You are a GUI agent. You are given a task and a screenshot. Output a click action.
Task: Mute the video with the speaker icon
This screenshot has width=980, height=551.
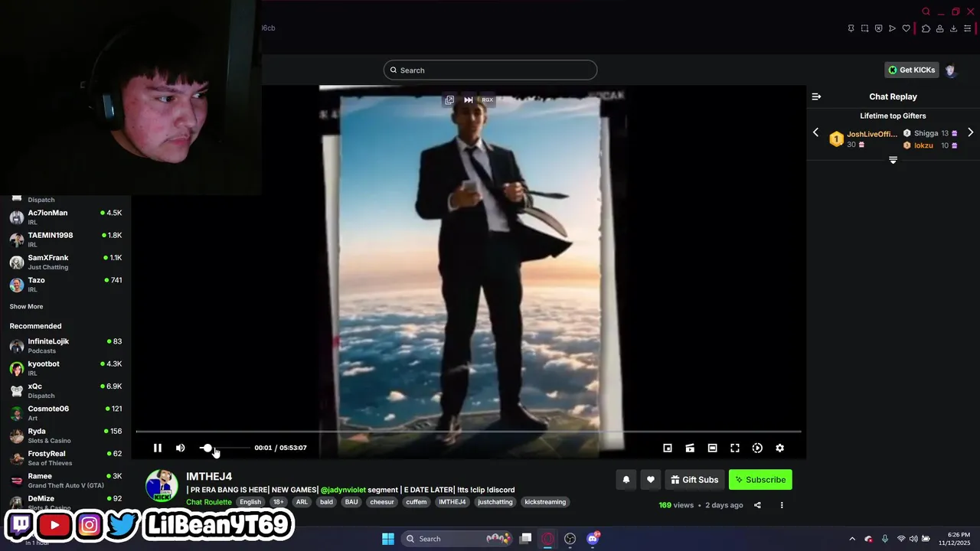pyautogui.click(x=181, y=448)
